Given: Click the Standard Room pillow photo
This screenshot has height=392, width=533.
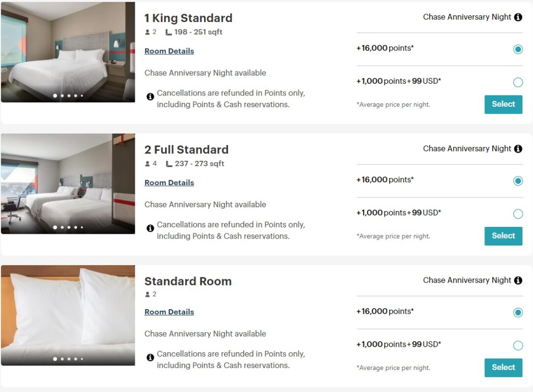Looking at the screenshot, I should (x=69, y=314).
